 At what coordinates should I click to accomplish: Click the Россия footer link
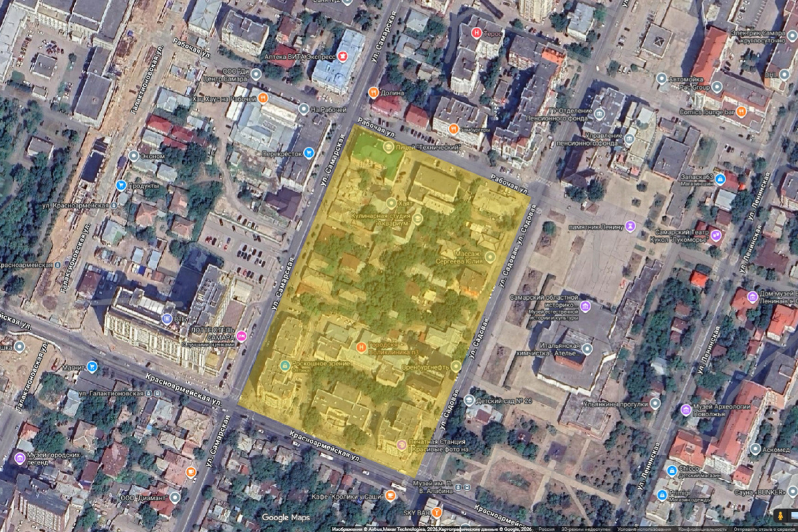546,529
